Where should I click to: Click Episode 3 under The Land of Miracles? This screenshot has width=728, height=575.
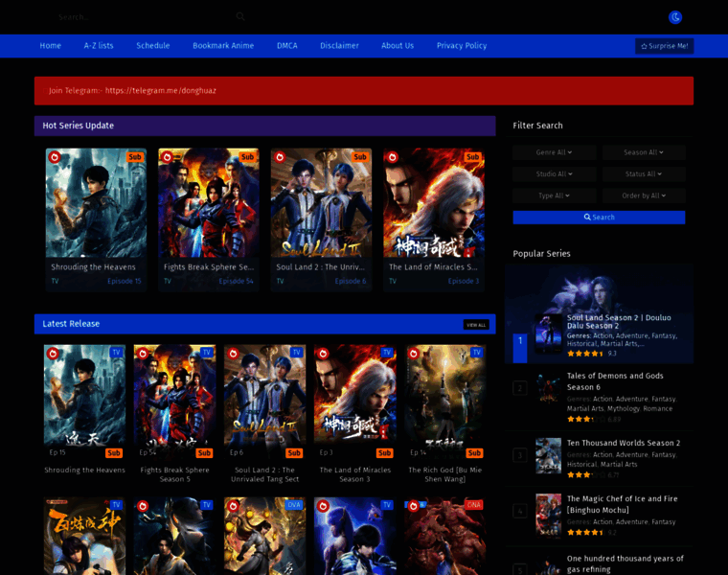click(x=464, y=281)
